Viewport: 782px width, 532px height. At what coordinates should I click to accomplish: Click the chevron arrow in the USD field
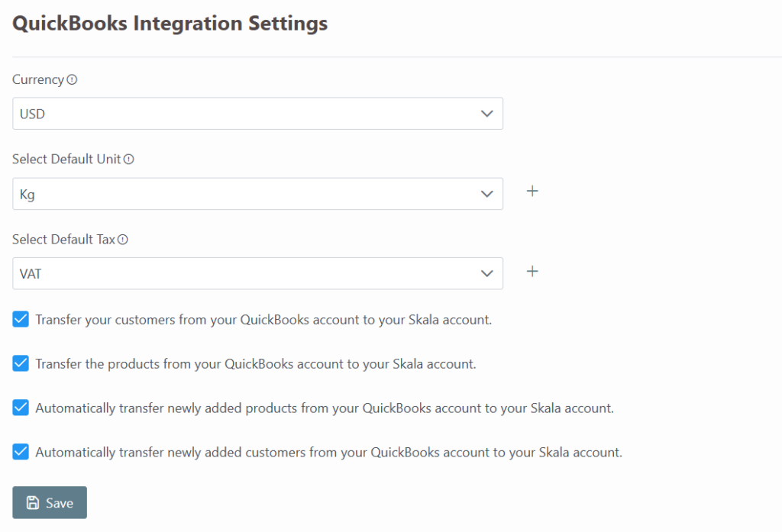tap(487, 114)
